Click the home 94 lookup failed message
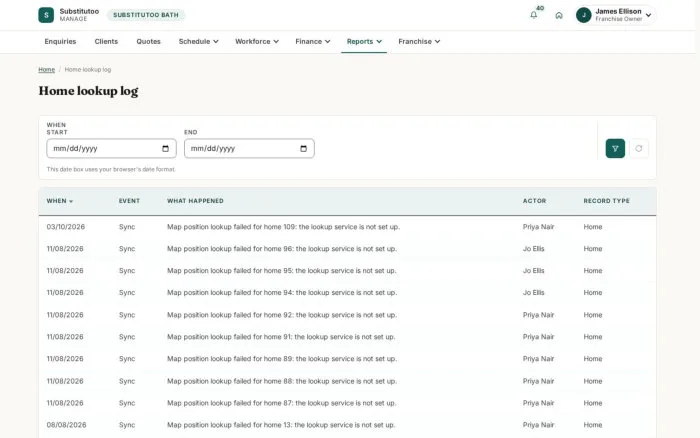The image size is (700, 438). pos(282,292)
